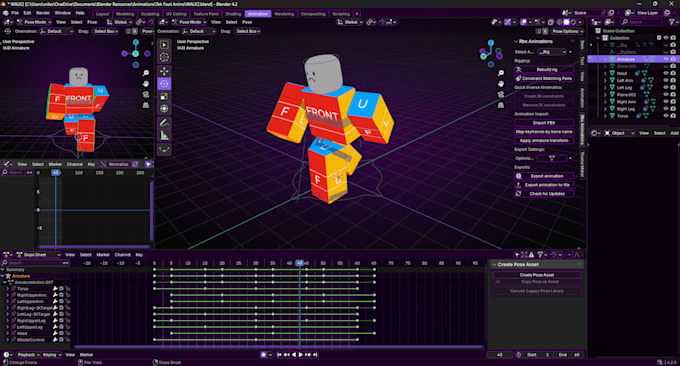The width and height of the screenshot is (680, 366).
Task: Click zoom magnifier icon in main viewport
Action: coord(501,73)
